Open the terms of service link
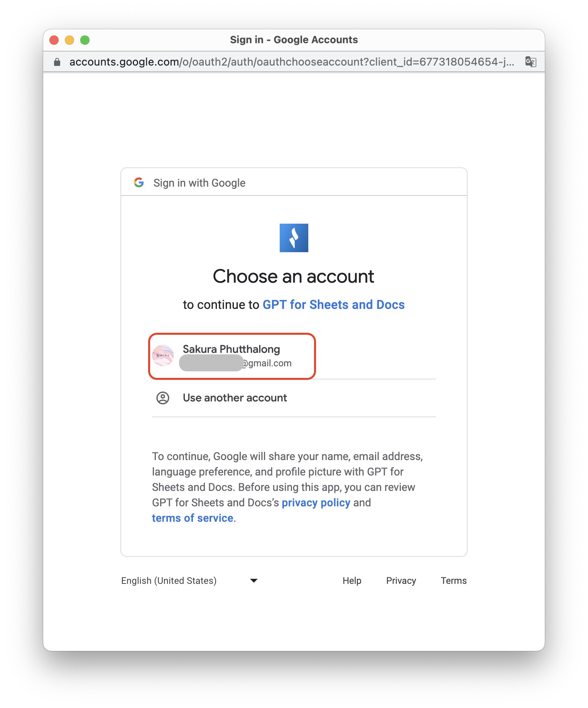This screenshot has height=708, width=588. pos(193,518)
